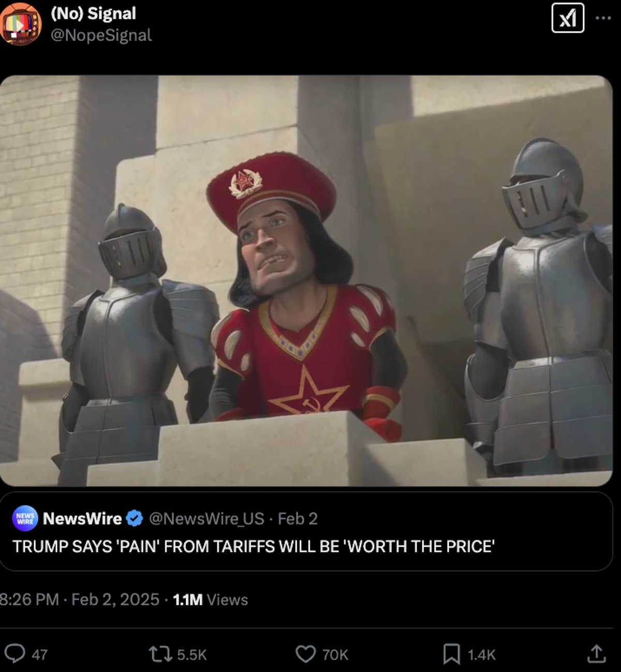Open the quoted tariffs headline text
This screenshot has width=621, height=672.
click(x=254, y=546)
